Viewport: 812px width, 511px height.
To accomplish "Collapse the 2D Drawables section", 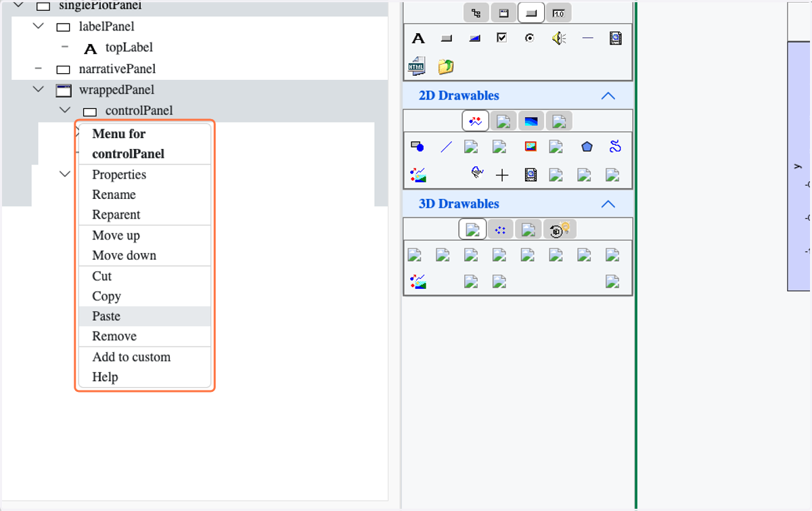I will tap(608, 95).
